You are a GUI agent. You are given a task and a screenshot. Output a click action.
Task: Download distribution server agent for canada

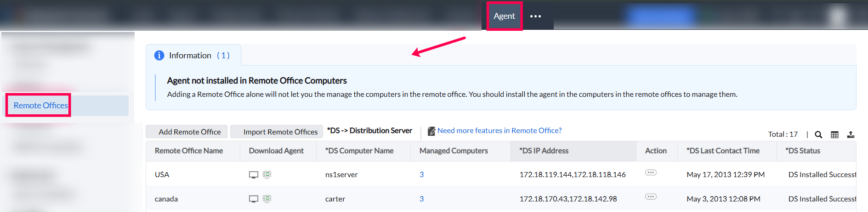[267, 199]
